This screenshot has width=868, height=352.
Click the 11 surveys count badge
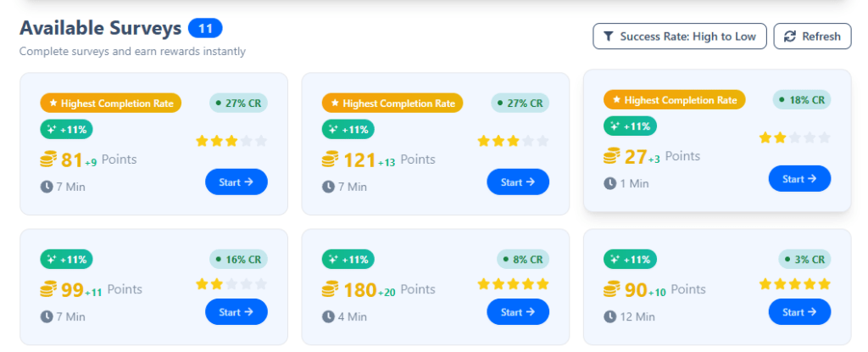tap(205, 29)
